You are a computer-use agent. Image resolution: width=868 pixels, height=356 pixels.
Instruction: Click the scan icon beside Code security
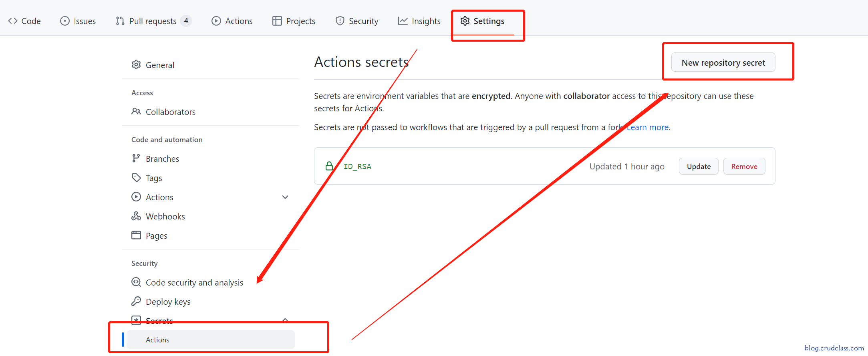click(x=136, y=282)
